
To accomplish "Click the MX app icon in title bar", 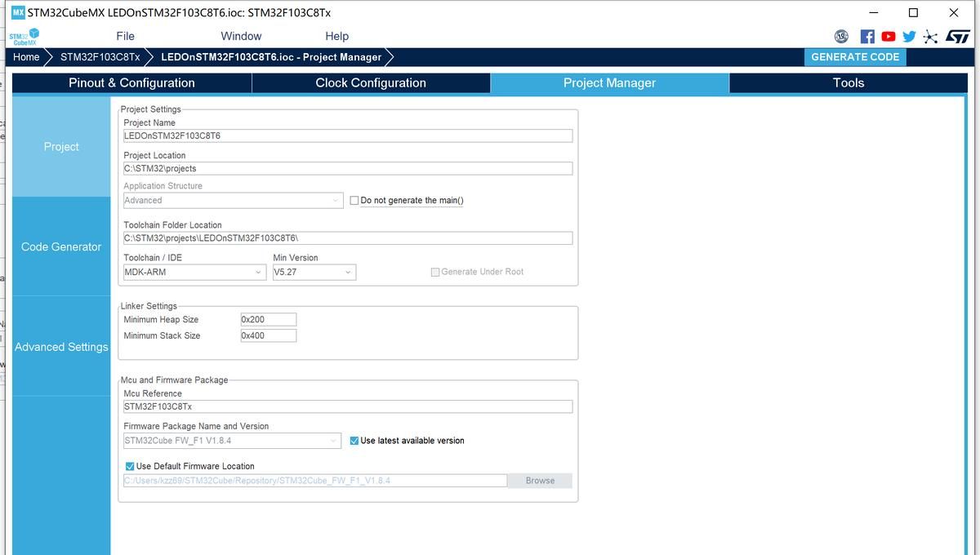I will pyautogui.click(x=17, y=12).
